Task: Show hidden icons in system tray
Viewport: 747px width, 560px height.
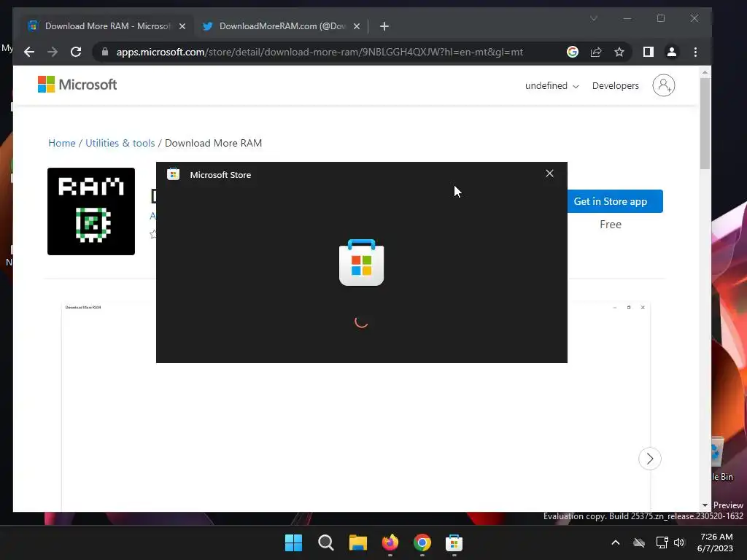Action: [616, 542]
